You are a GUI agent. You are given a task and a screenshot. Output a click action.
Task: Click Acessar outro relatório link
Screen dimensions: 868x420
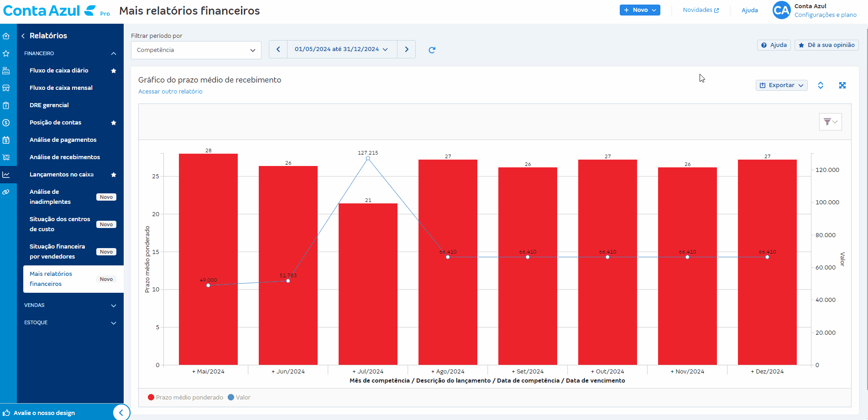pos(170,92)
